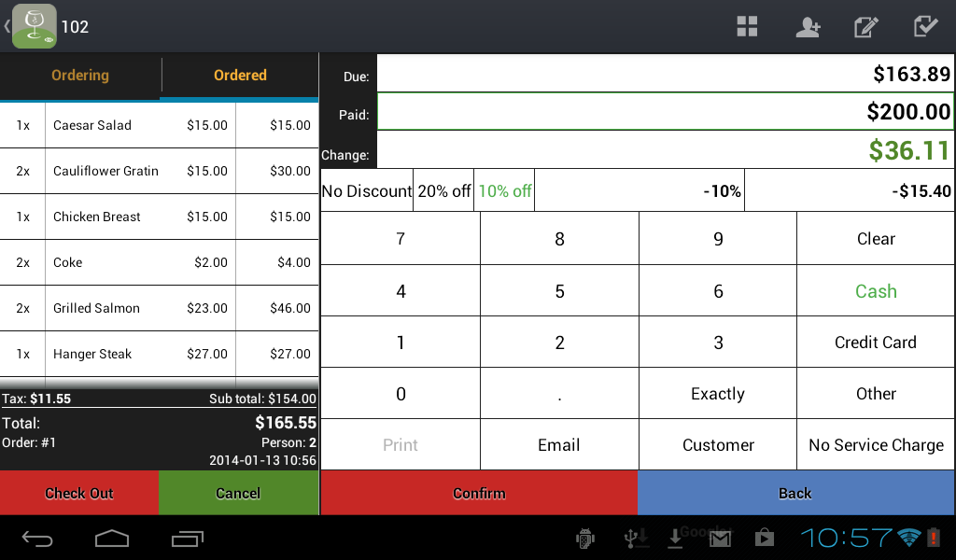Click the Person: 2 label
The width and height of the screenshot is (956, 560).
tap(288, 442)
